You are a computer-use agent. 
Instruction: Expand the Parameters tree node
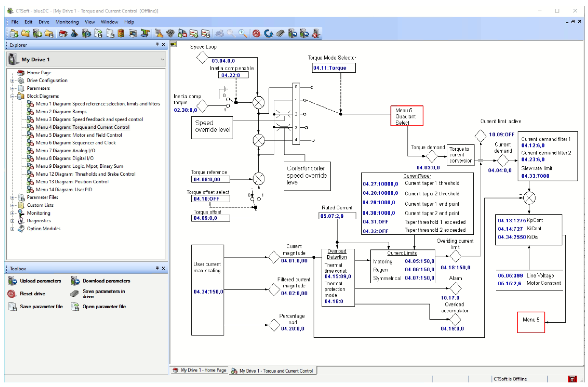click(x=12, y=88)
